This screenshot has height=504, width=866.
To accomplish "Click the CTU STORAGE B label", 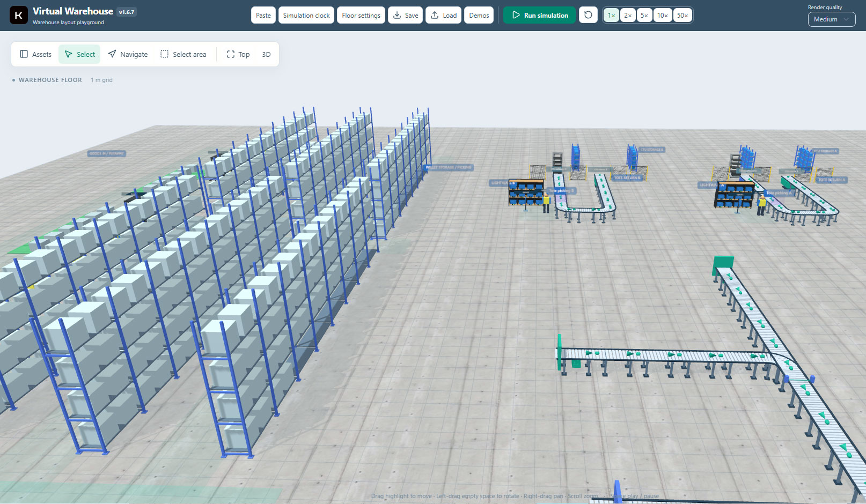I will click(x=651, y=150).
